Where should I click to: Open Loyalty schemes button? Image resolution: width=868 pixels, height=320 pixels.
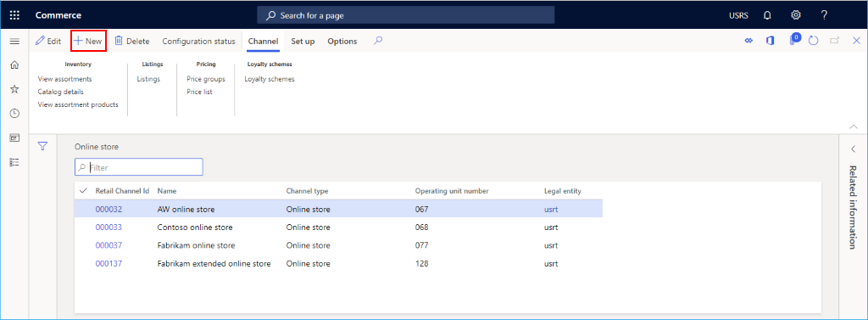point(270,79)
